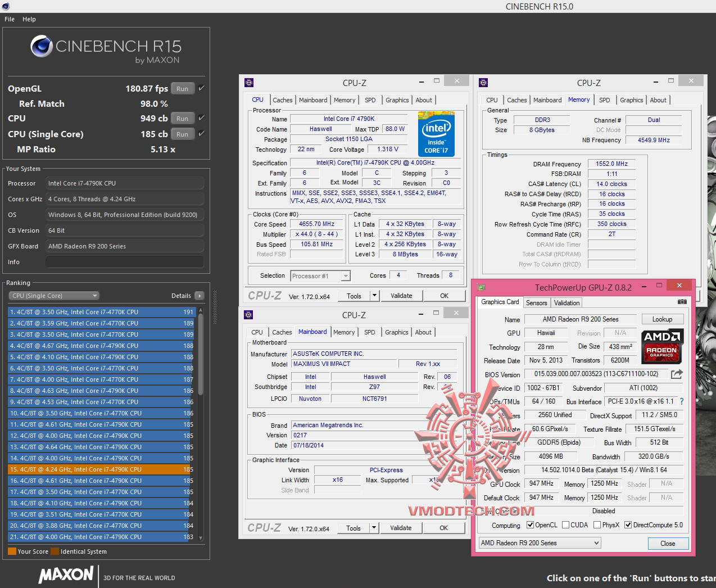Switch to About tab in top-left CPU-Z
Image resolution: width=716 pixels, height=588 pixels.
424,100
